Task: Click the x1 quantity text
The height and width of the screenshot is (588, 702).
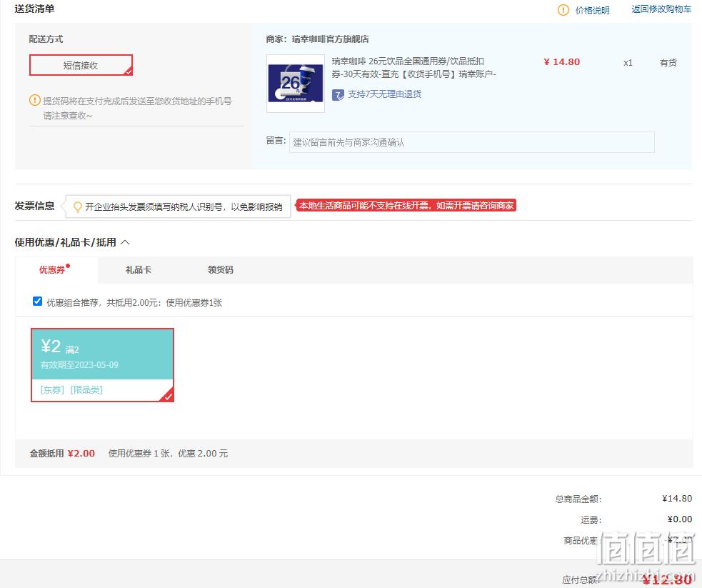Action: tap(628, 63)
